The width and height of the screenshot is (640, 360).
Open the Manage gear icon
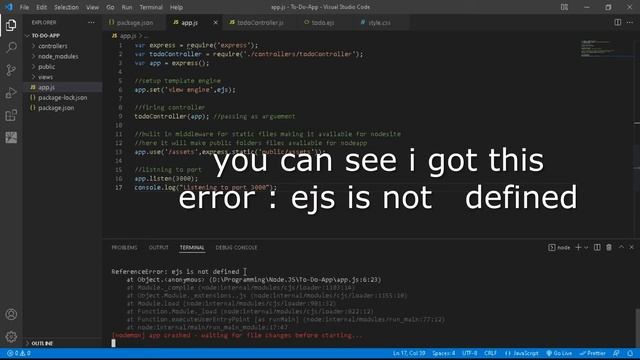11,336
